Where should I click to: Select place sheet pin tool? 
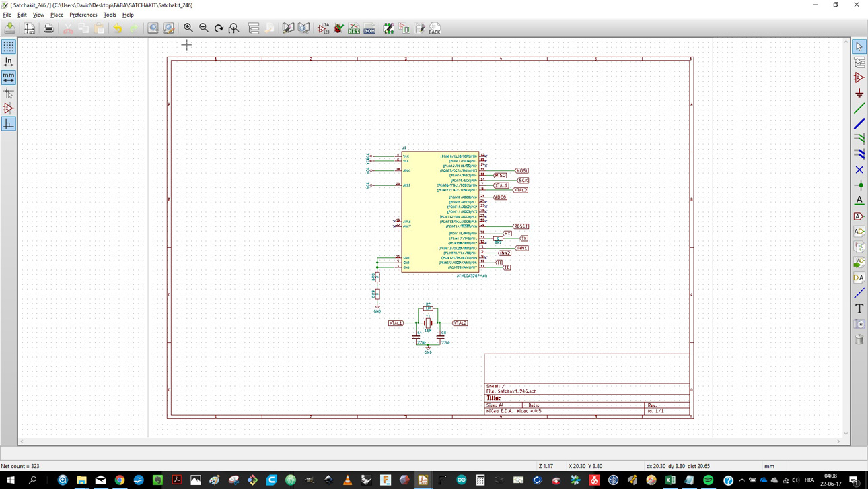click(859, 278)
